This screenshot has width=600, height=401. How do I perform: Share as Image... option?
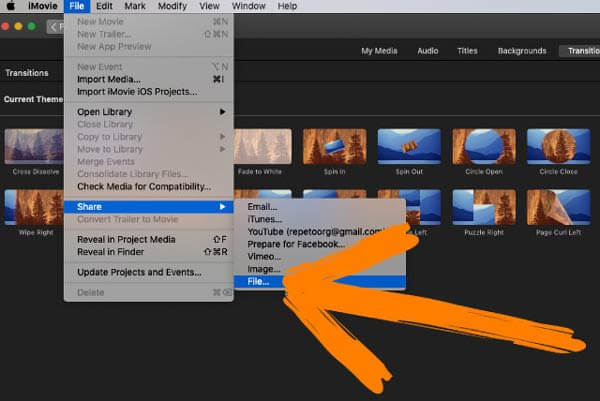[x=320, y=269]
